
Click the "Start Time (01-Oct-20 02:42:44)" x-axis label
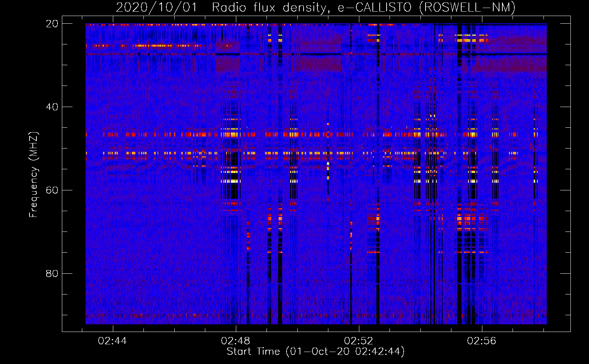pyautogui.click(x=316, y=351)
